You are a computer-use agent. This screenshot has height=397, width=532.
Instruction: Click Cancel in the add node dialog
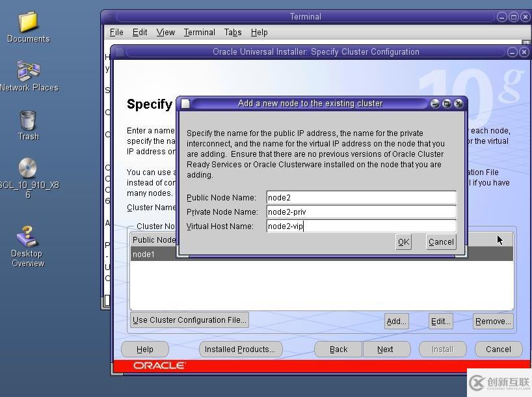441,242
